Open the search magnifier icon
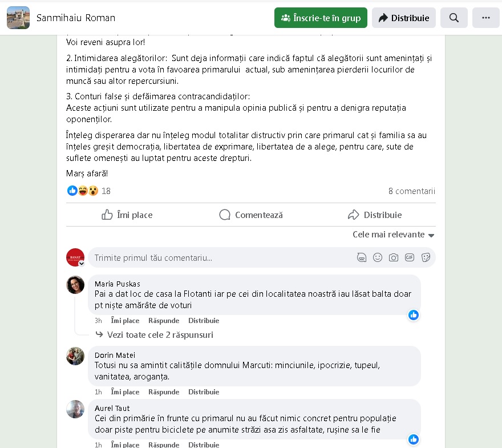The image size is (502, 448). [454, 18]
